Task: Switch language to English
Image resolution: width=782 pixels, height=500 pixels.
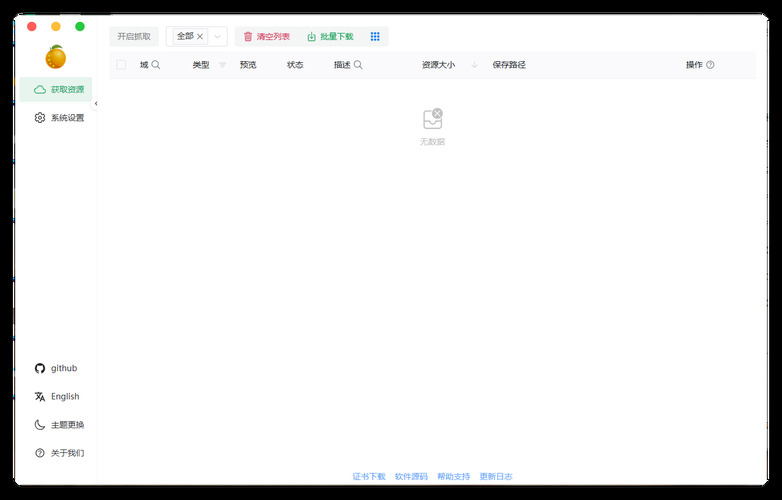Action: pos(59,397)
